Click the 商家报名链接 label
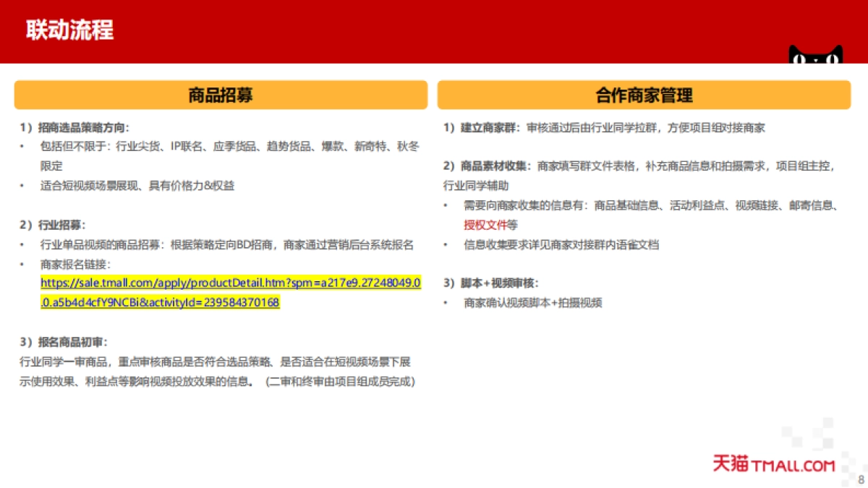868x488 pixels. pos(76,264)
